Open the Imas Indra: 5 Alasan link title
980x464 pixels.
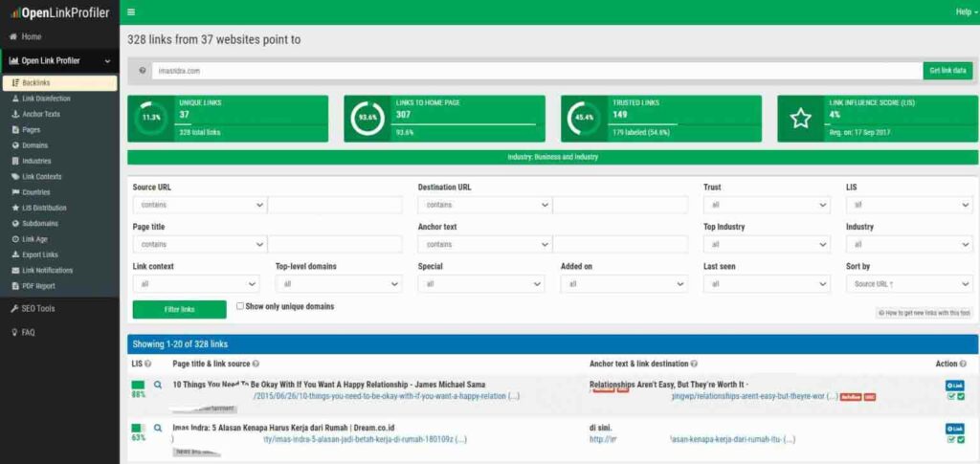coord(283,428)
